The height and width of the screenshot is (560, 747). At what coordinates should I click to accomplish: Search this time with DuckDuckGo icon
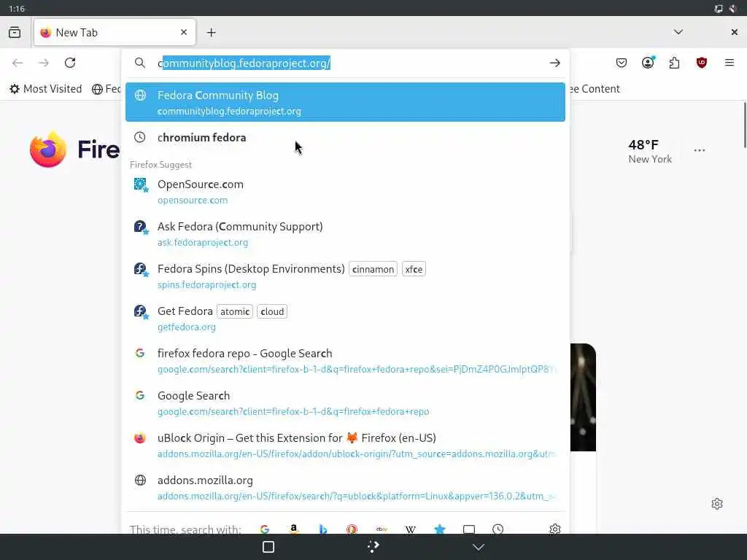(352, 529)
